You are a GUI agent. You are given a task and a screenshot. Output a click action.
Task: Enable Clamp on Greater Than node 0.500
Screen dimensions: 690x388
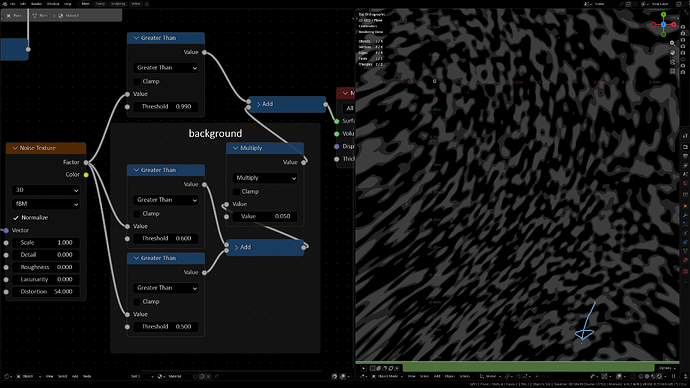[x=137, y=302]
